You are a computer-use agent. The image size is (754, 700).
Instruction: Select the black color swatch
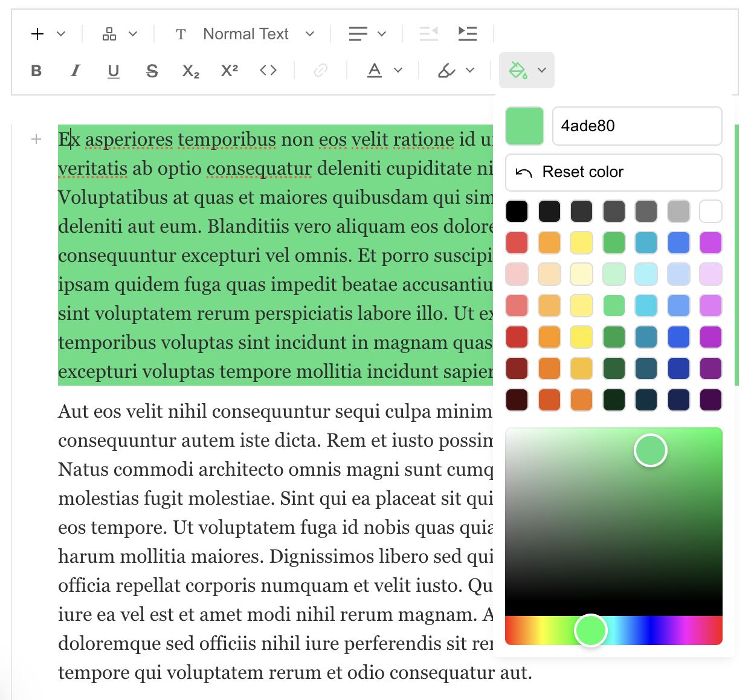[517, 211]
